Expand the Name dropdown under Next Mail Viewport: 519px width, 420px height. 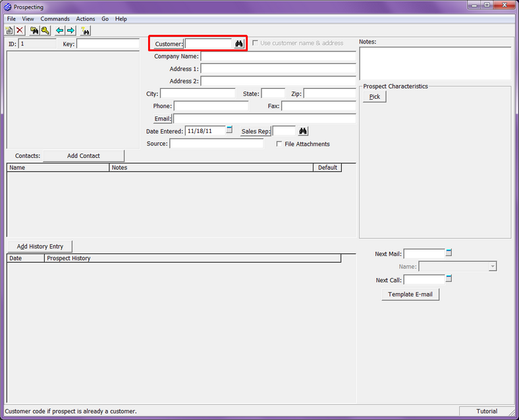[492, 267]
